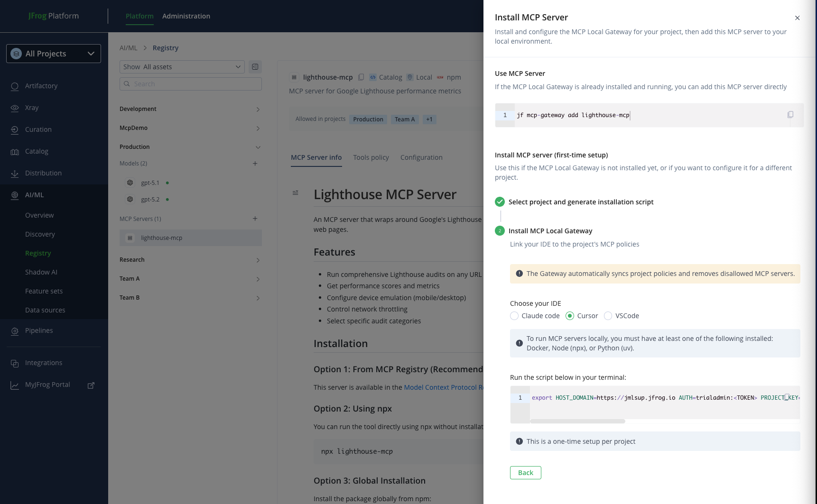
Task: Select VSCode as the IDE
Action: pyautogui.click(x=608, y=316)
